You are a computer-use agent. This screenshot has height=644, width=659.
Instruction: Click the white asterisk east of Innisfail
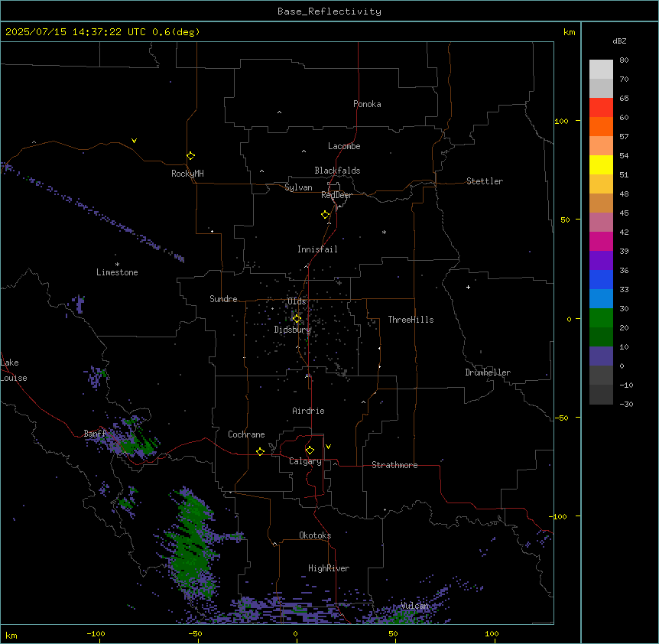384,232
